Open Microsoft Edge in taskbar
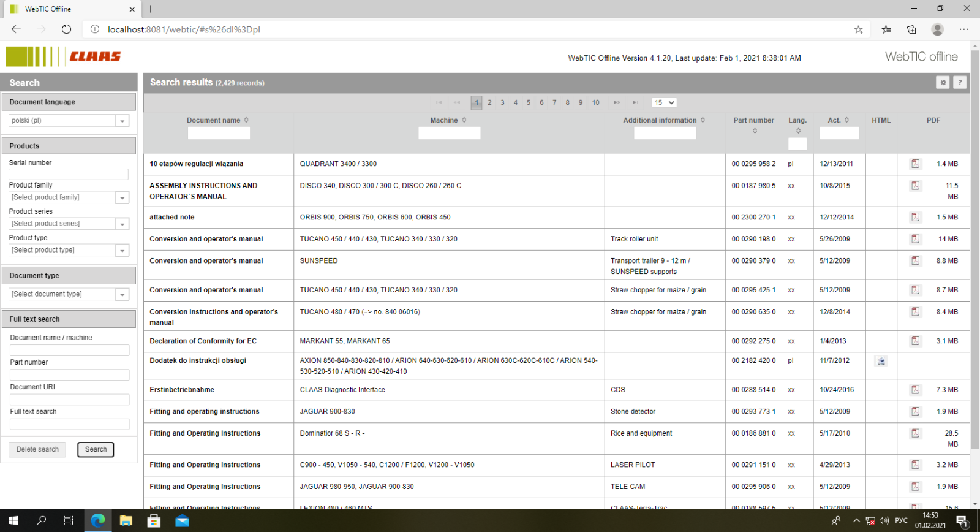Viewport: 980px width, 532px height. click(98, 521)
